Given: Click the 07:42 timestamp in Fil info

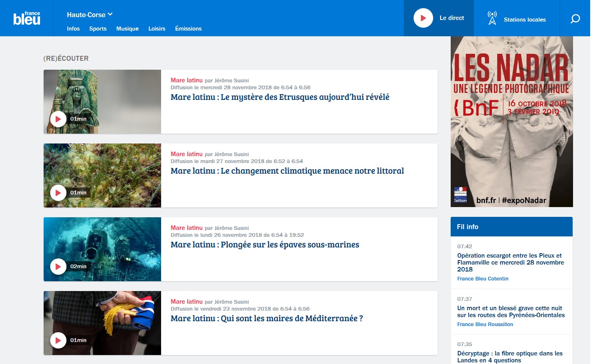Looking at the screenshot, I should tap(465, 246).
